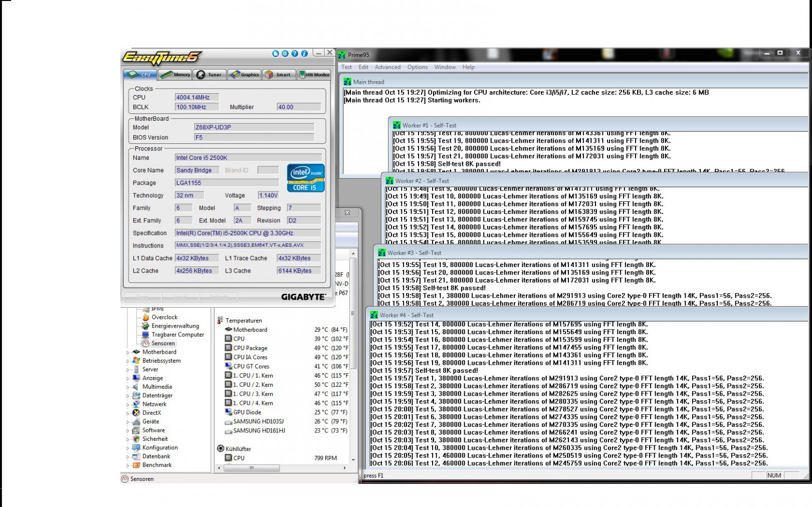Viewport: 812px width, 507px height.
Task: Click the Energieverwaltung icon in the tree
Action: coord(145,326)
